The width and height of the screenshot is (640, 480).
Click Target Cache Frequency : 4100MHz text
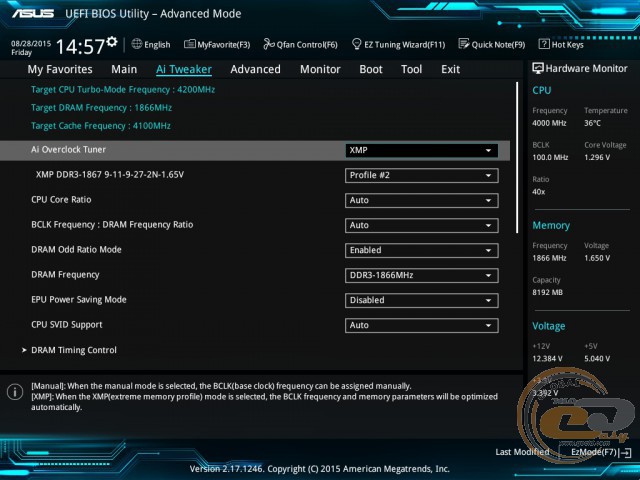point(101,126)
